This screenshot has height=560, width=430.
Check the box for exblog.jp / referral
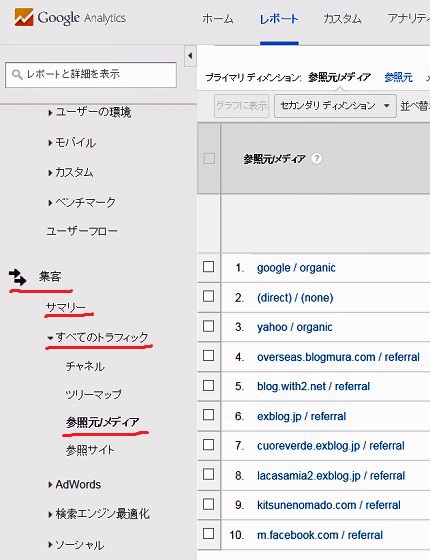(209, 415)
